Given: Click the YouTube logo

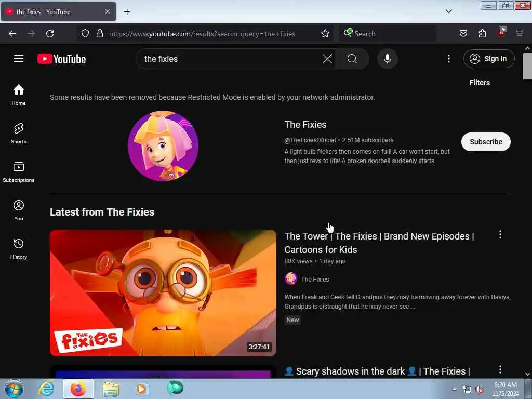Looking at the screenshot, I should pyautogui.click(x=61, y=59).
